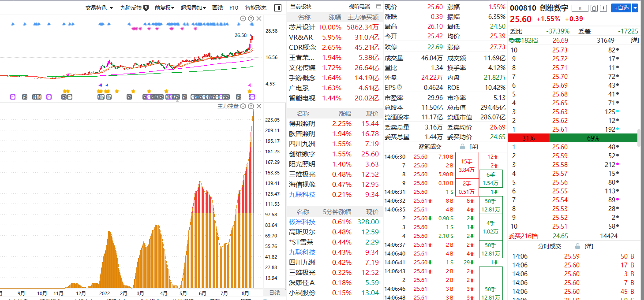Expand arrow next to +自选 button
Screen dimensions: 644x300
tap(635, 8)
